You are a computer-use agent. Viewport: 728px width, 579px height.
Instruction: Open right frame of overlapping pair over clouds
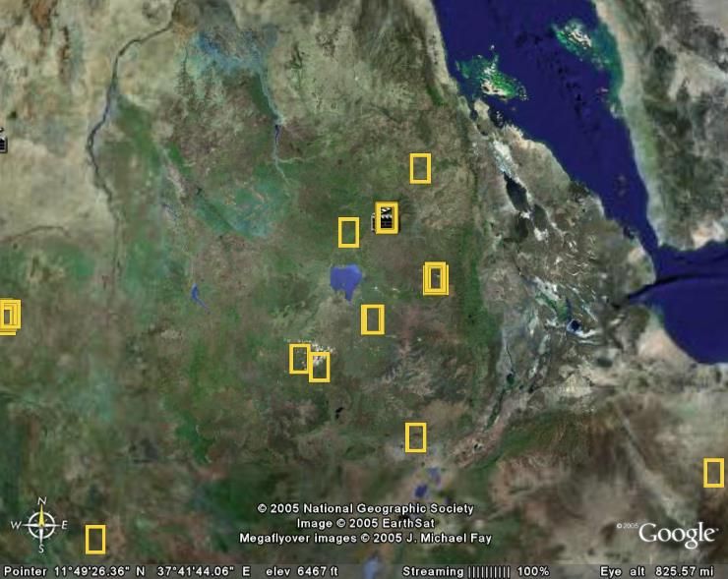point(320,367)
